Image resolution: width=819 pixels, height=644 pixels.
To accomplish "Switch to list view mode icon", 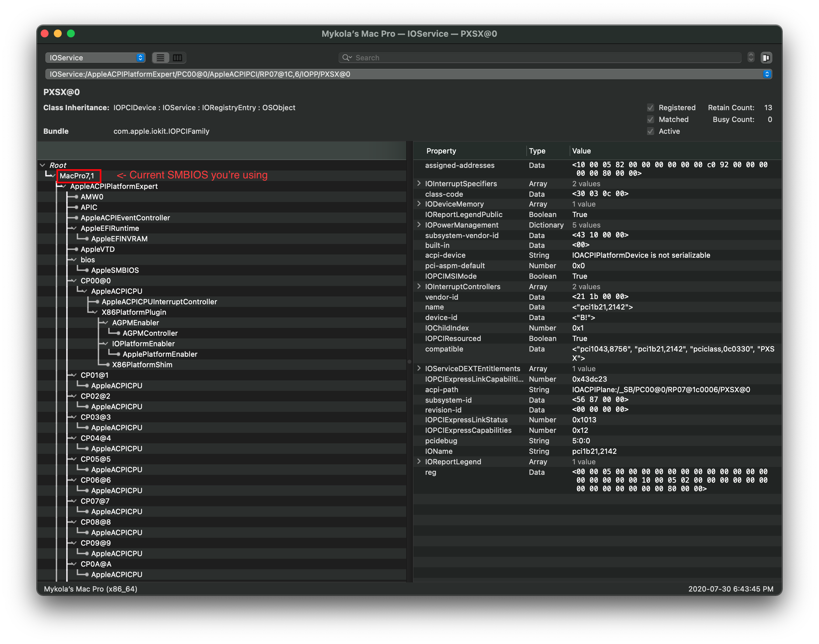I will click(x=160, y=58).
